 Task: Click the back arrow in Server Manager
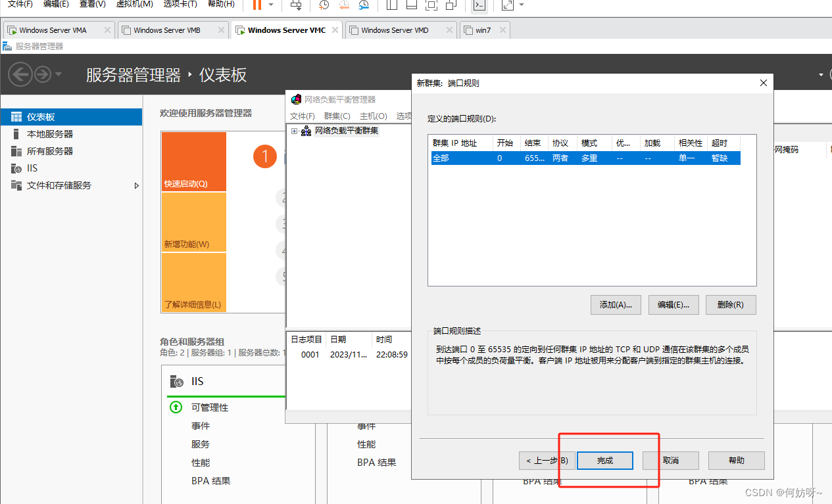[x=20, y=74]
